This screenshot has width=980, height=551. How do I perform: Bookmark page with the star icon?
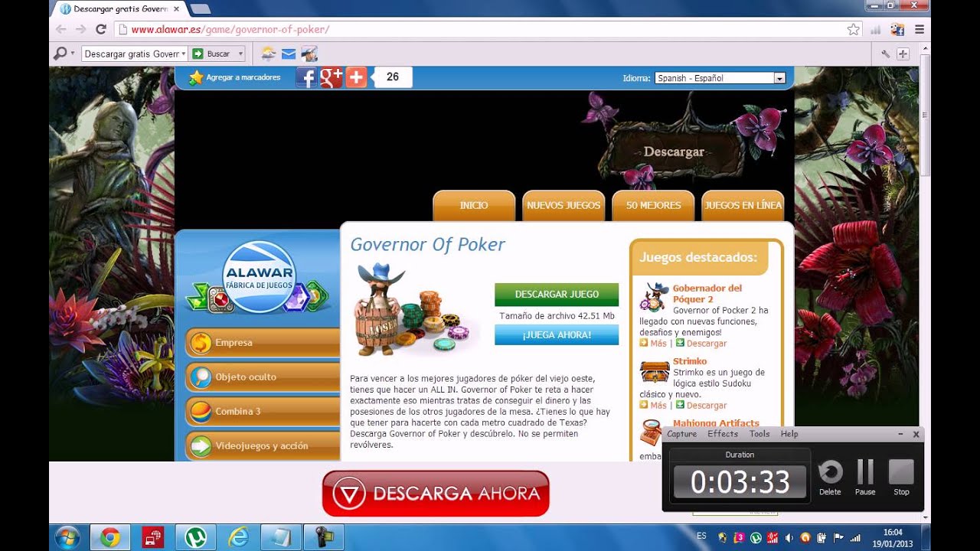[854, 29]
